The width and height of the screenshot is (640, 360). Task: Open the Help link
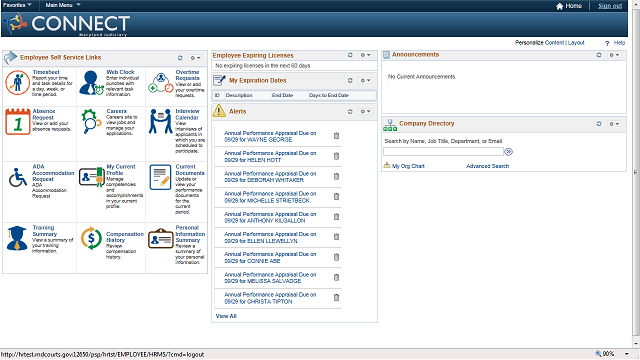click(619, 42)
